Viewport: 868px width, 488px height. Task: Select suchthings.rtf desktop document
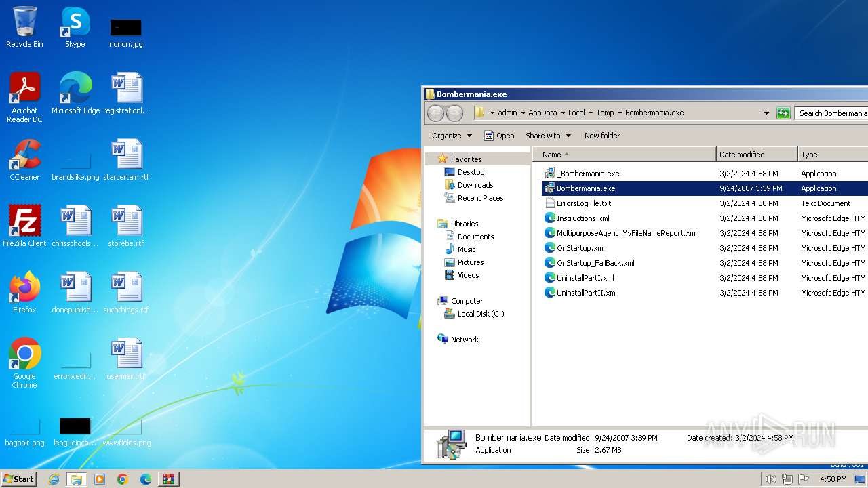click(126, 292)
